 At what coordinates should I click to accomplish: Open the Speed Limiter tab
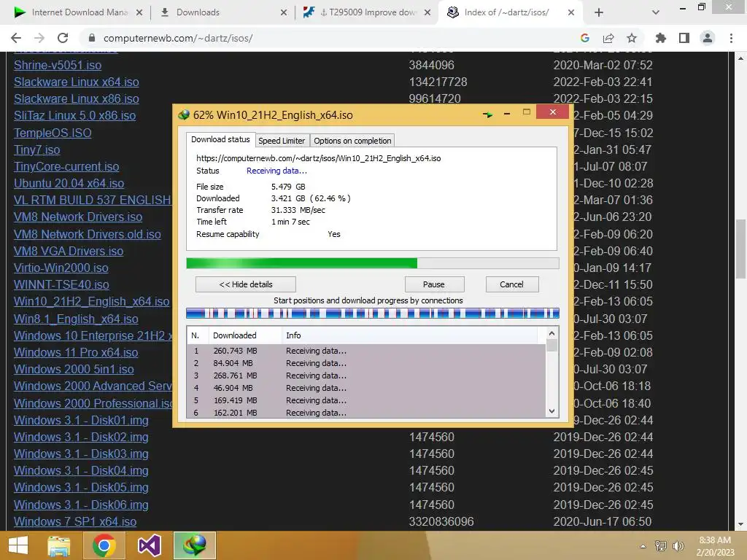pyautogui.click(x=282, y=141)
